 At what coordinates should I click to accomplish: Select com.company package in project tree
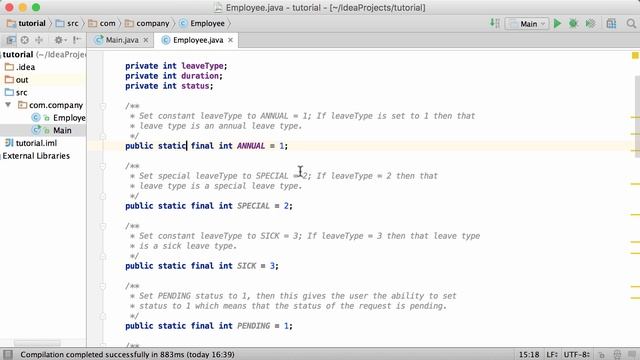[51, 105]
